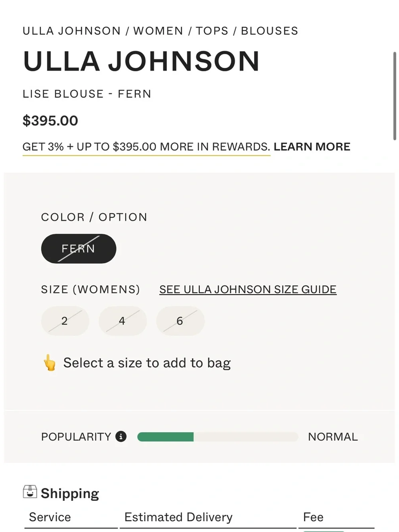Click the green popularity bar
Viewport: 399px width, 532px height.
[x=165, y=437]
